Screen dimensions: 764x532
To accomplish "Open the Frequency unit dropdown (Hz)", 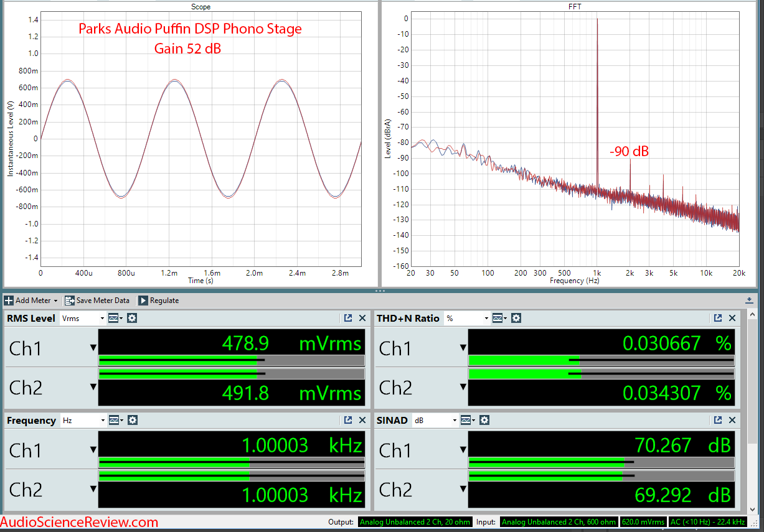I will pos(83,420).
